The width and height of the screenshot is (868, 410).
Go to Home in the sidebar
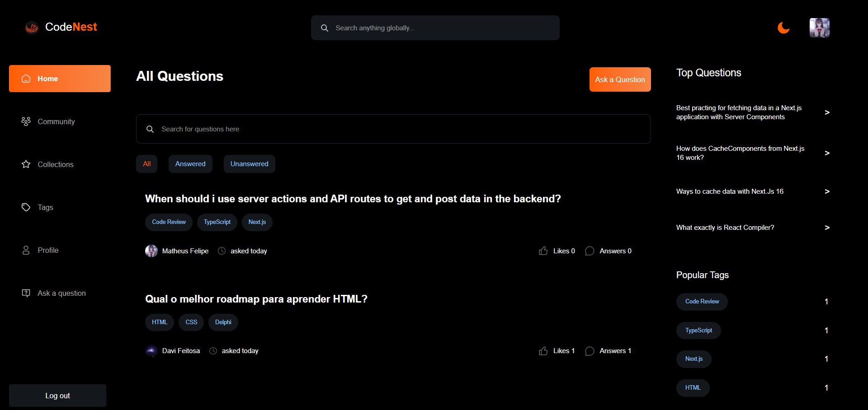60,79
